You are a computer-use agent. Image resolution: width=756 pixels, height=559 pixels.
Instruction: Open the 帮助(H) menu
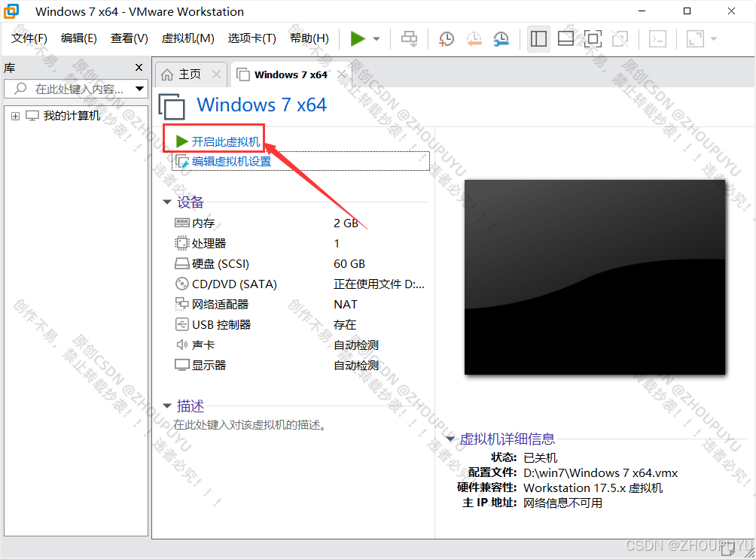point(309,38)
